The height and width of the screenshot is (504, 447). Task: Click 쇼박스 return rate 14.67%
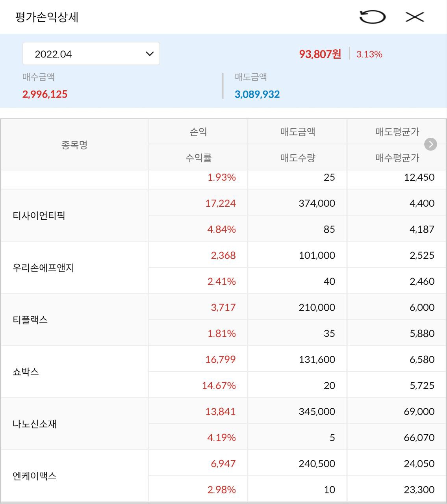tap(219, 385)
